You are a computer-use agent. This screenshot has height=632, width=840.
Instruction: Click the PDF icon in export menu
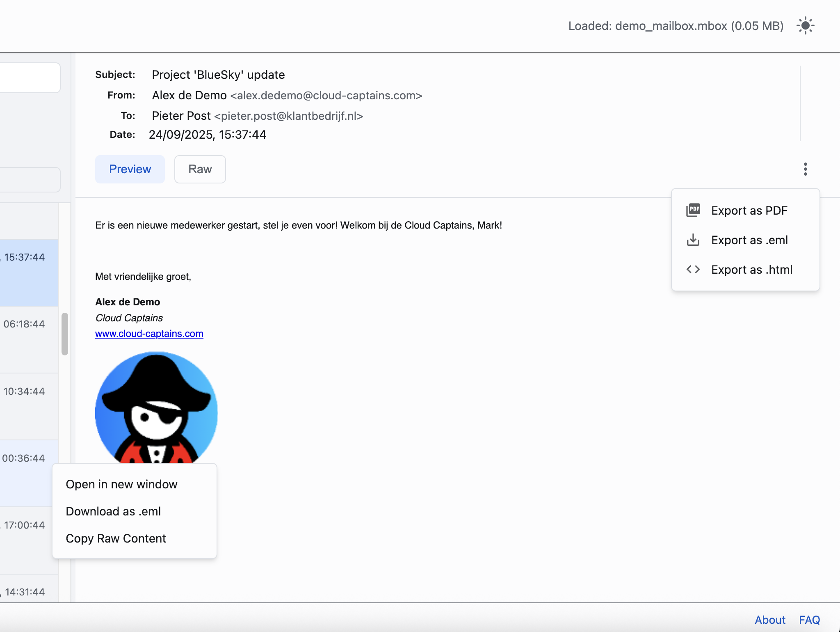(693, 210)
